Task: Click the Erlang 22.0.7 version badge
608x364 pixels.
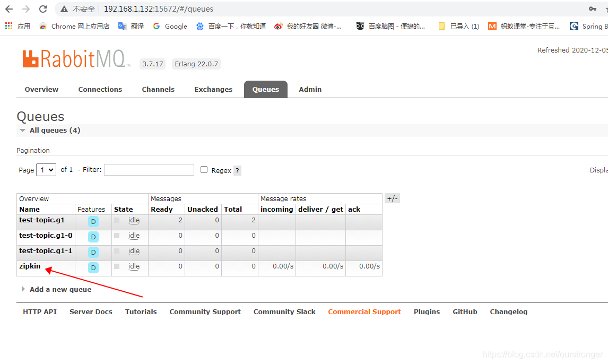Action: coord(196,64)
